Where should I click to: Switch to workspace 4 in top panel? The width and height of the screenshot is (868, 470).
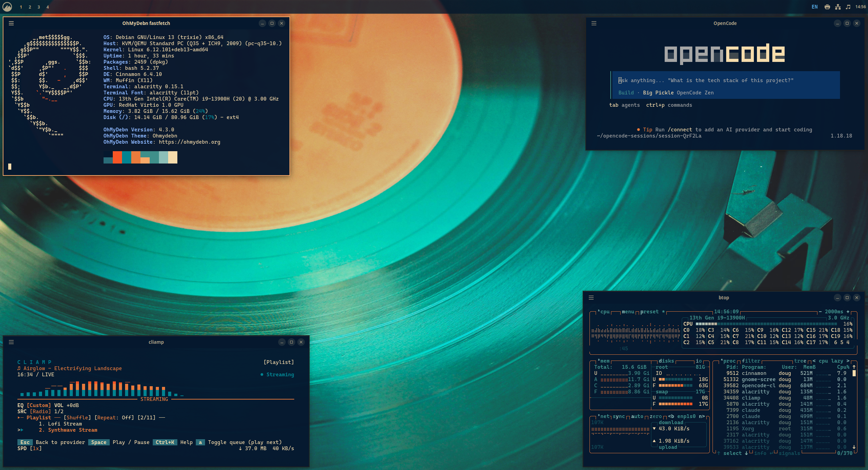tap(48, 7)
